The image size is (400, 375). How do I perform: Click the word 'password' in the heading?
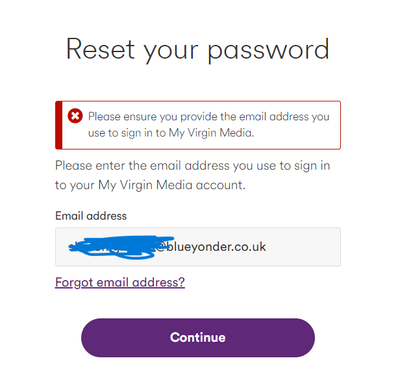pyautogui.click(x=269, y=51)
